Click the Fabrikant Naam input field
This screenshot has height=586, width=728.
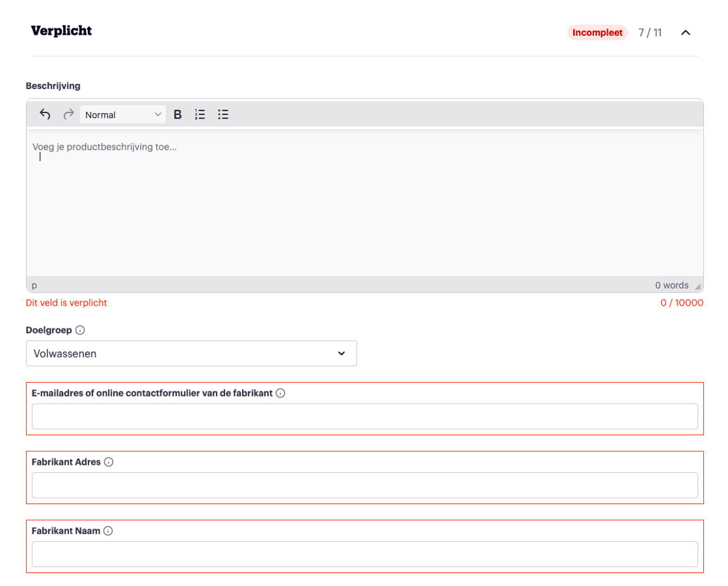pyautogui.click(x=365, y=554)
